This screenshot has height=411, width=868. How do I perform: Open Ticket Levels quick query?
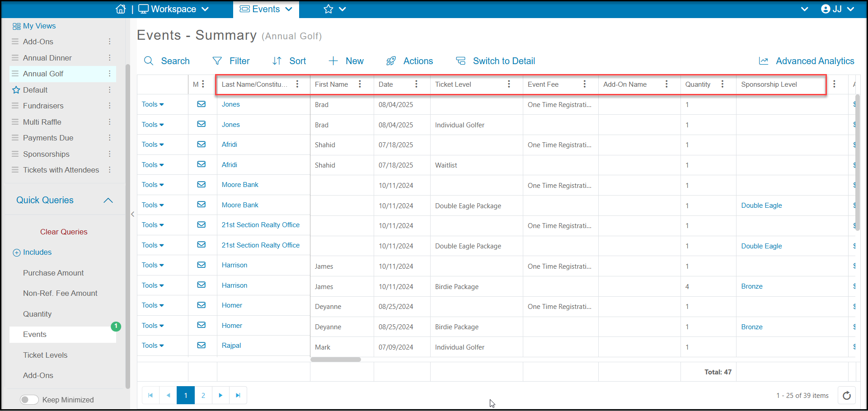point(45,355)
